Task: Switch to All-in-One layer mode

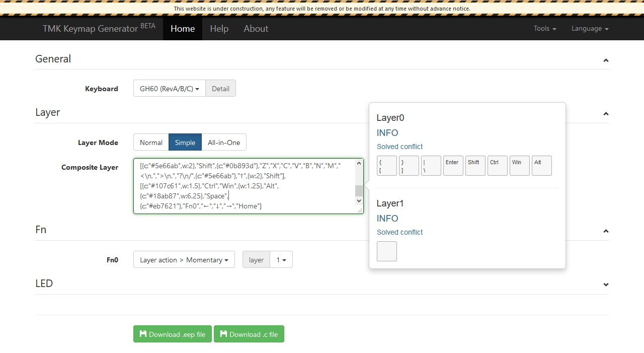Action: tap(224, 143)
